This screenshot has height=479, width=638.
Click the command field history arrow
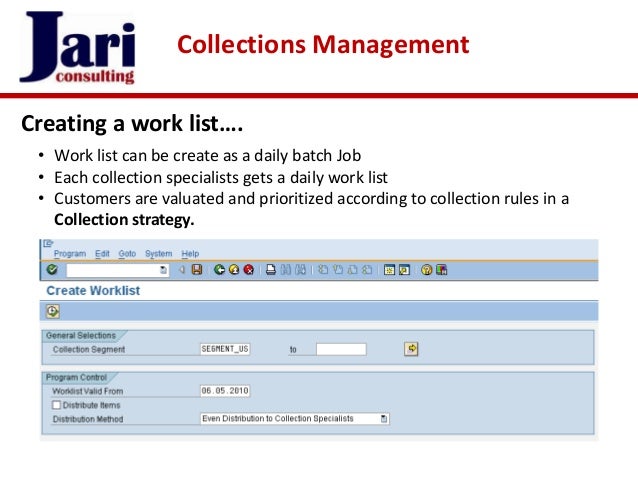[163, 270]
